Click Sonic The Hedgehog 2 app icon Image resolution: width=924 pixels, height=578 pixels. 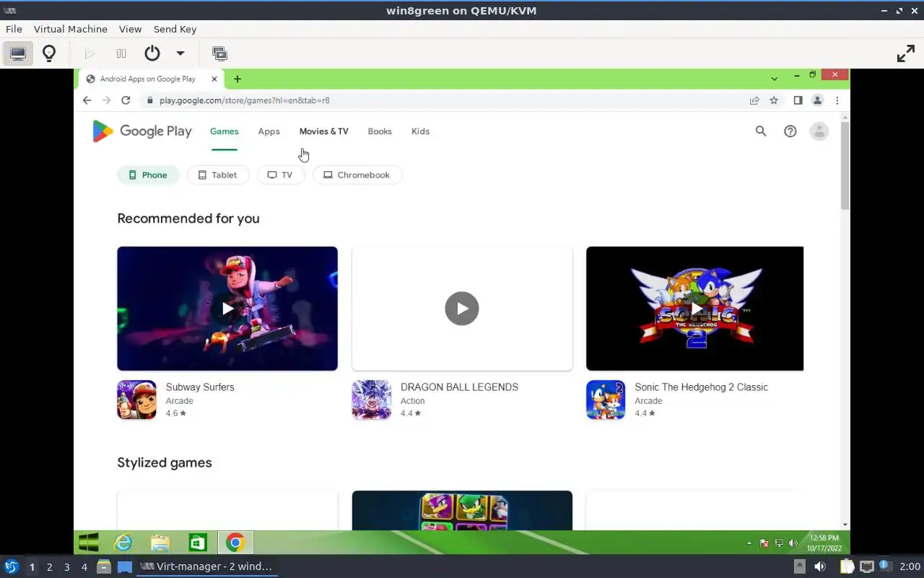(606, 400)
